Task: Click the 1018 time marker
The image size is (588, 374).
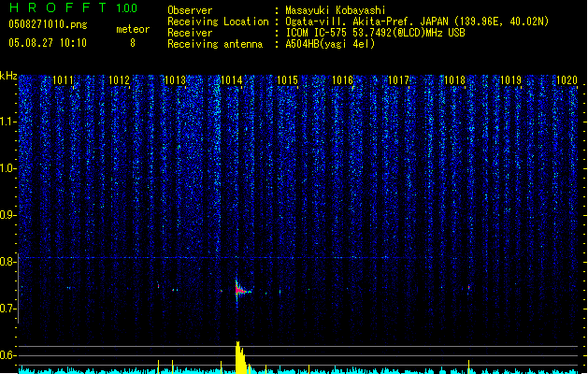Action: [454, 80]
